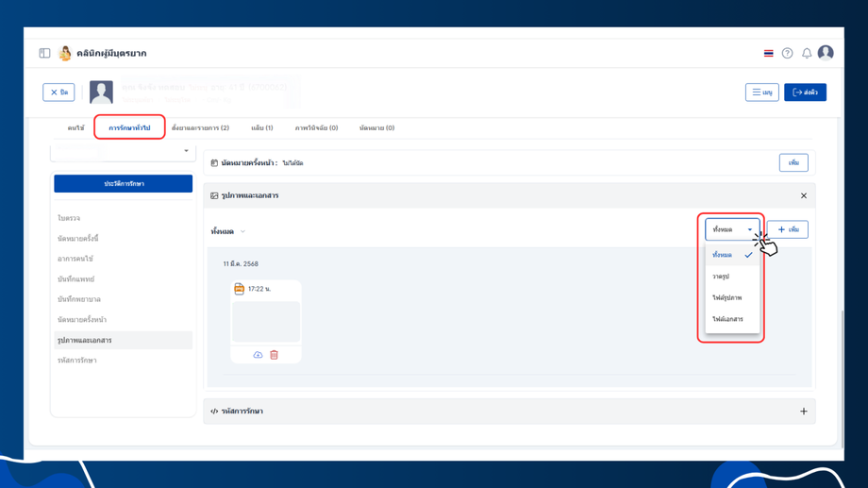This screenshot has width=868, height=488.
Task: Expand the ทั้งหมด chevron filter on the left
Action: (x=242, y=231)
